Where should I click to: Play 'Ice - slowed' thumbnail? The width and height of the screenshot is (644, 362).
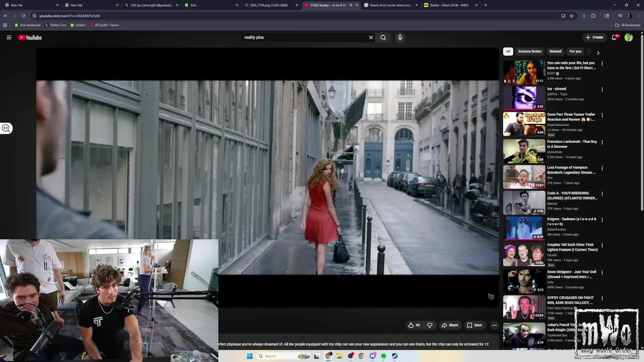click(524, 98)
